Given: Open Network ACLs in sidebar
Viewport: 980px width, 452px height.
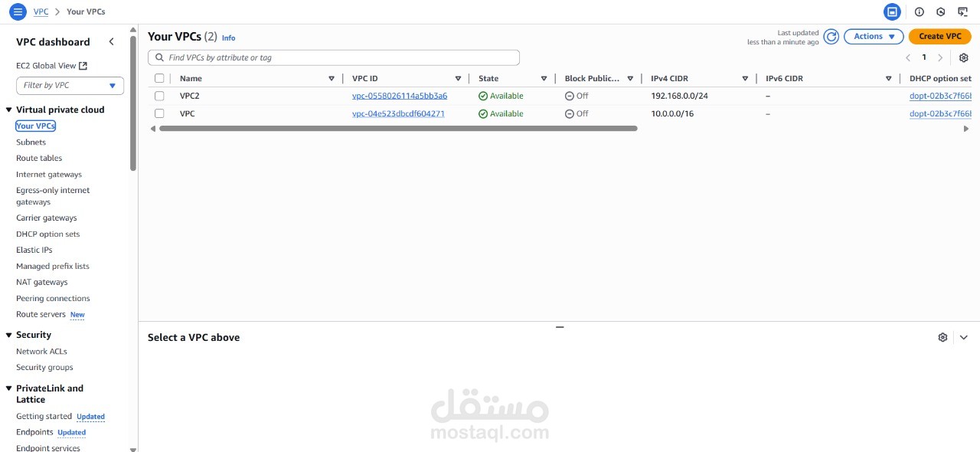Looking at the screenshot, I should [x=41, y=351].
